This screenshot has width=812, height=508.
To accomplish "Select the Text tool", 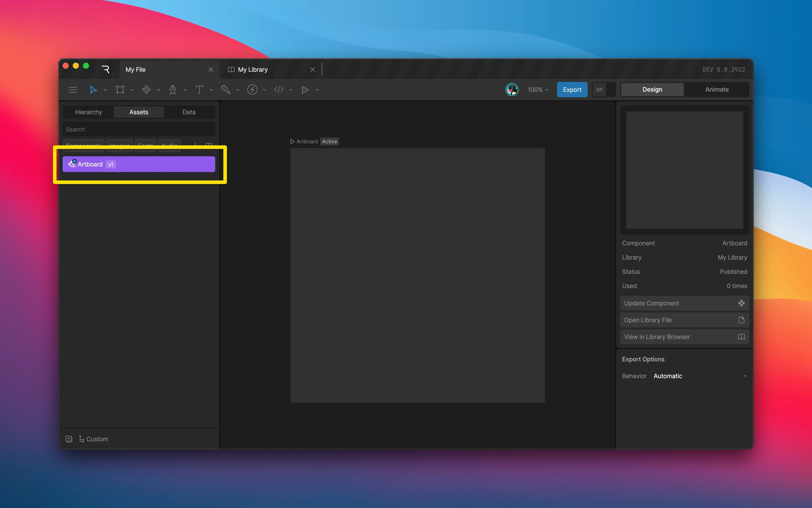I will [199, 90].
